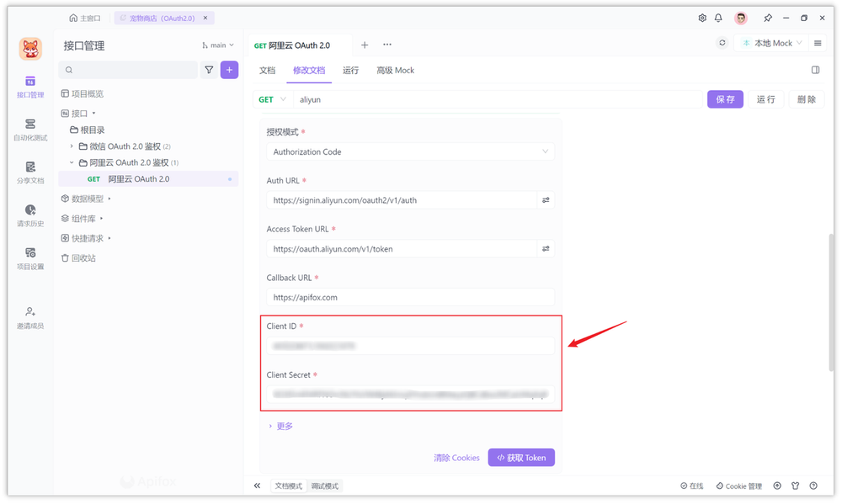The height and width of the screenshot is (504, 842).
Task: Switch to 调试模式 at the bottom
Action: pos(323,485)
